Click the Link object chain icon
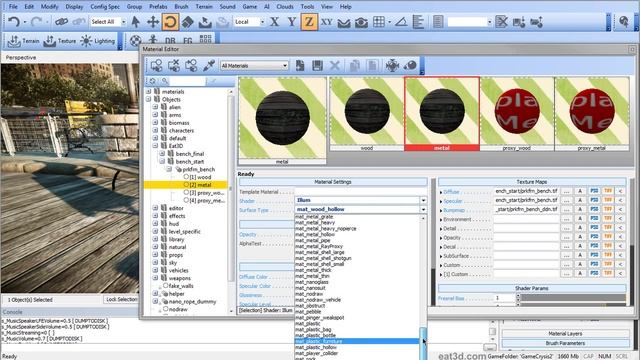 (62, 22)
